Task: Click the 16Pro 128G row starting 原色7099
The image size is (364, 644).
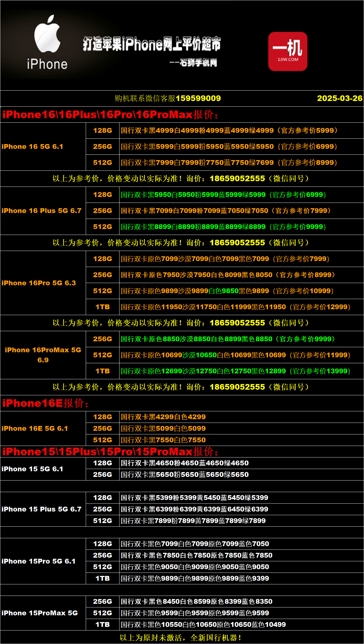Action: [x=241, y=259]
